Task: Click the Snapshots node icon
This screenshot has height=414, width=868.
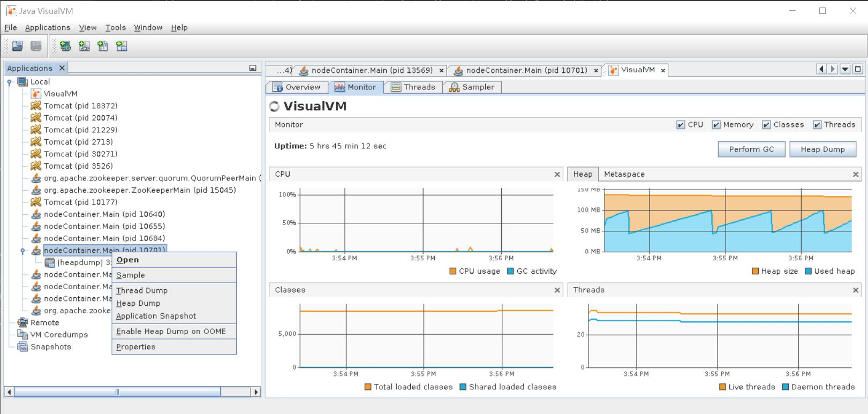Action: point(22,347)
